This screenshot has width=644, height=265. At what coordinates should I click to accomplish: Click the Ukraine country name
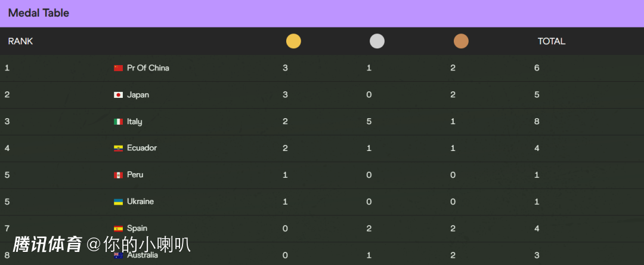coord(140,202)
